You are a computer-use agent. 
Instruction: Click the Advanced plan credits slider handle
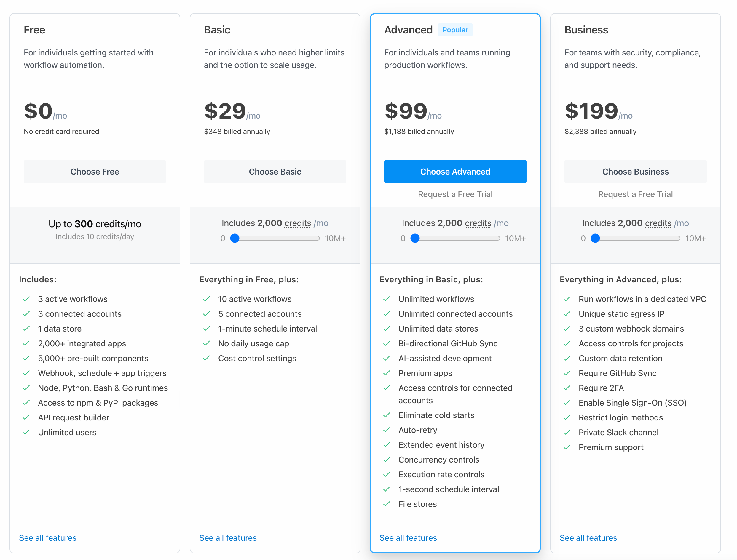415,238
